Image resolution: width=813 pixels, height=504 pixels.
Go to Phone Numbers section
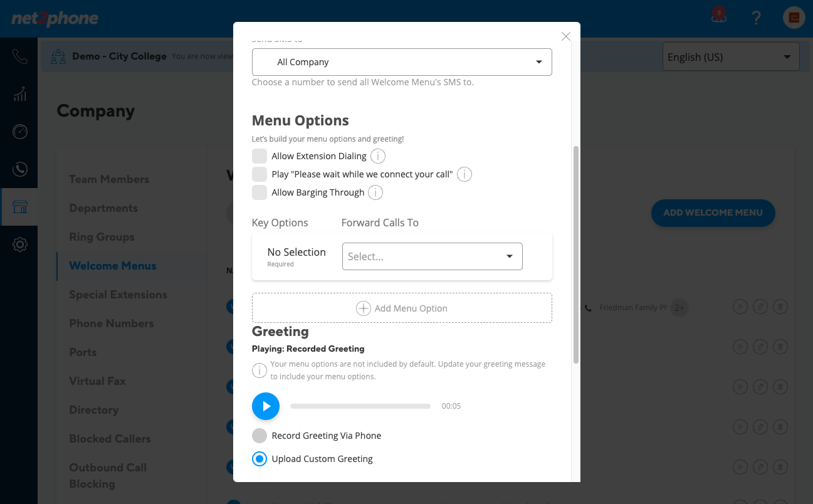point(112,323)
